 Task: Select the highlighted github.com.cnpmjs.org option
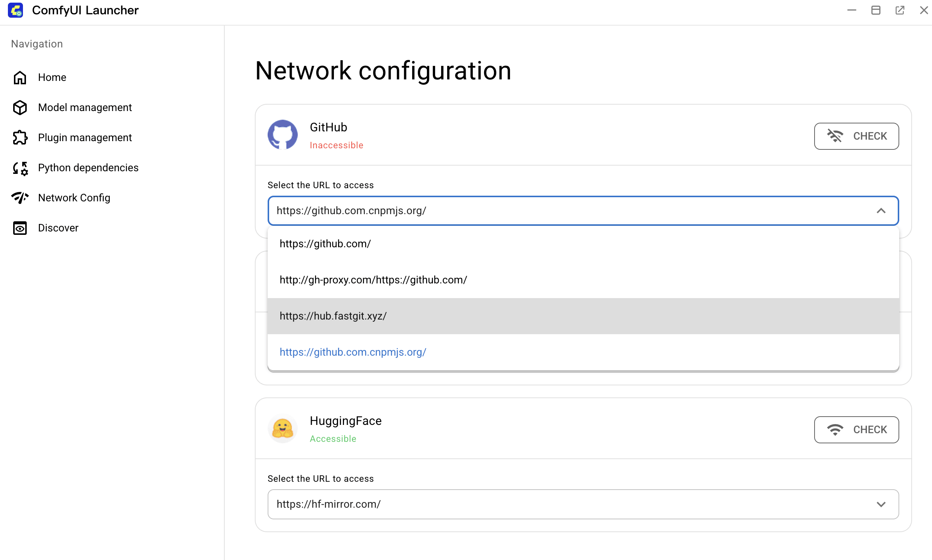click(x=352, y=352)
